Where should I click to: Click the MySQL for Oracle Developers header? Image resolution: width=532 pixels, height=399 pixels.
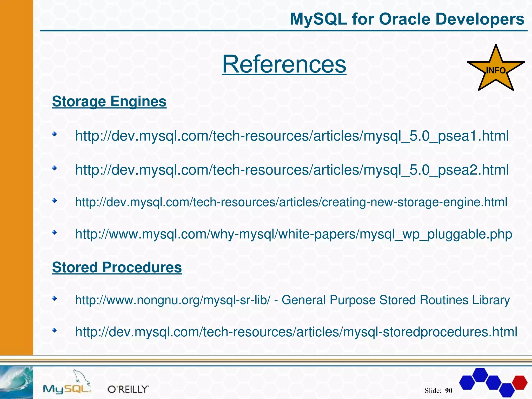[x=407, y=19]
